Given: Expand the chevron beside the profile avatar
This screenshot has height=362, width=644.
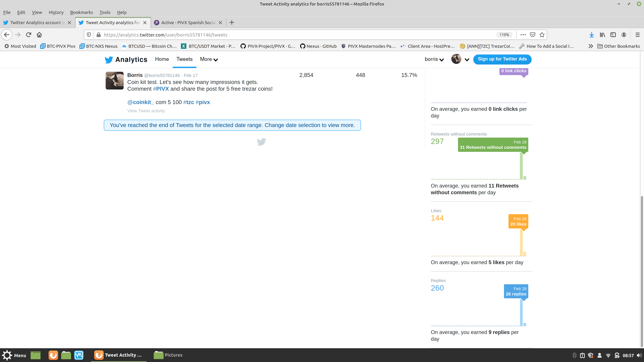Looking at the screenshot, I should 467,59.
